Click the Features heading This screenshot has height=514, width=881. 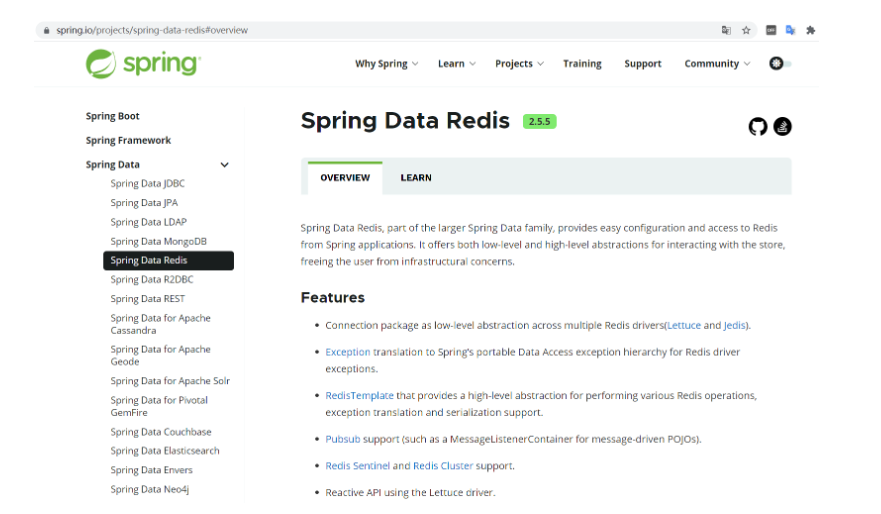[333, 298]
